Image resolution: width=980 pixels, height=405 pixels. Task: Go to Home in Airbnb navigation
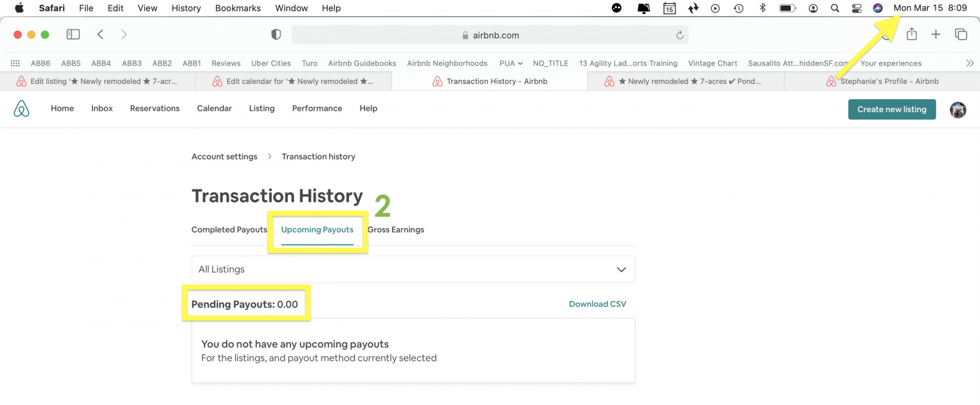[x=62, y=108]
